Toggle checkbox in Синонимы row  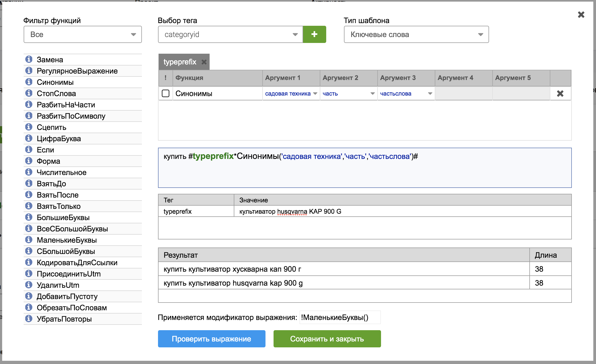tap(166, 93)
